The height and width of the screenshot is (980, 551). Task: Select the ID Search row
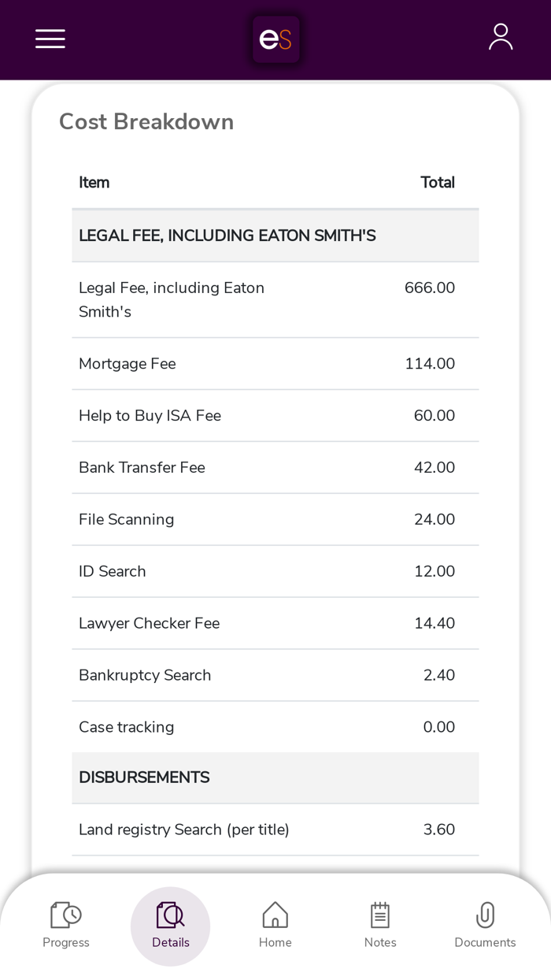[x=275, y=572]
